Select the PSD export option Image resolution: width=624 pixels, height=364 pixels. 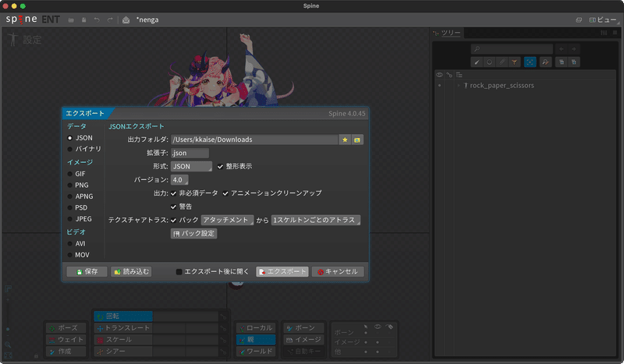[x=69, y=207]
